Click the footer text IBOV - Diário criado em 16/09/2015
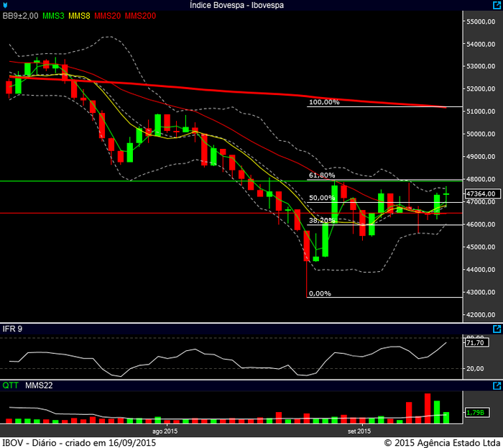 (x=79, y=443)
